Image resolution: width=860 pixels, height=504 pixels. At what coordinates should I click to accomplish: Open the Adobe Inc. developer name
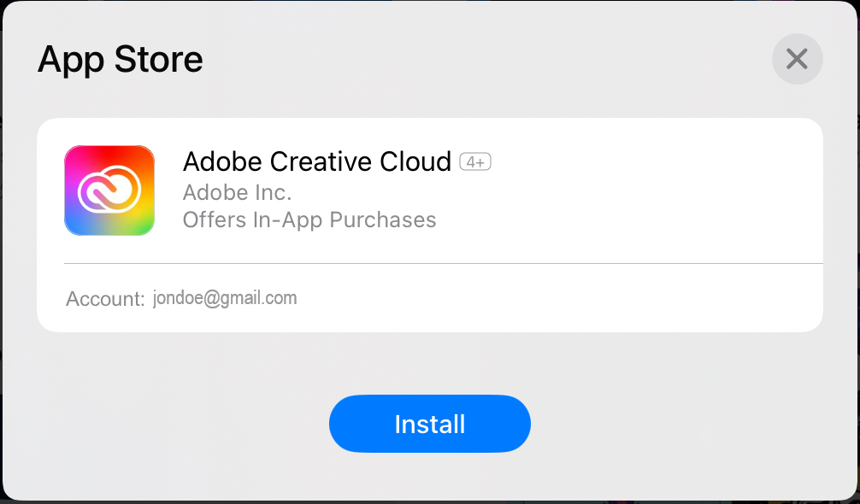coord(237,192)
